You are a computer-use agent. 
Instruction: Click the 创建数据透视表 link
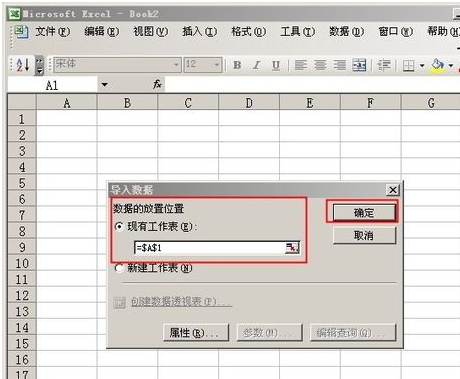[x=181, y=302]
